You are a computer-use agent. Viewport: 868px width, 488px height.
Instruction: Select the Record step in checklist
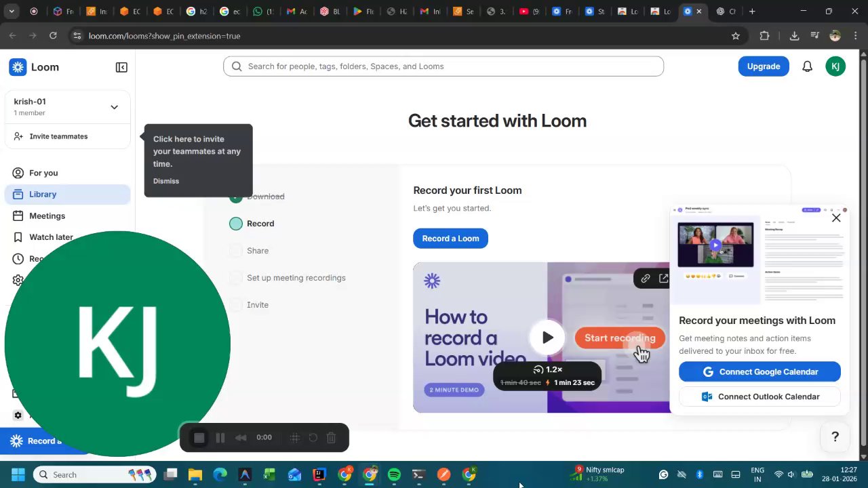(260, 224)
